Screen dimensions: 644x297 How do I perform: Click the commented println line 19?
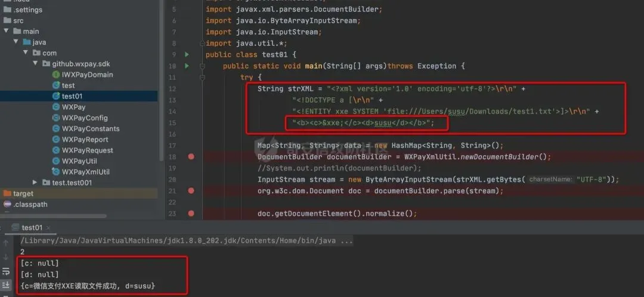339,168
